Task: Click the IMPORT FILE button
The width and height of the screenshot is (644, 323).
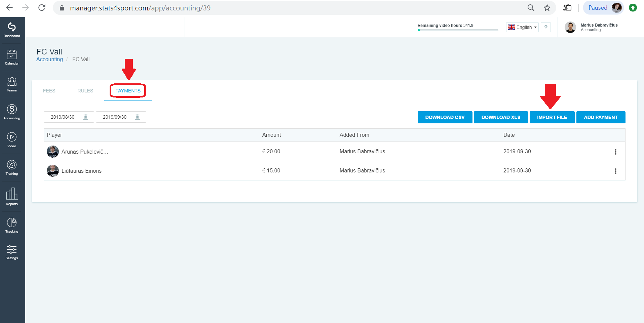Action: click(x=552, y=117)
